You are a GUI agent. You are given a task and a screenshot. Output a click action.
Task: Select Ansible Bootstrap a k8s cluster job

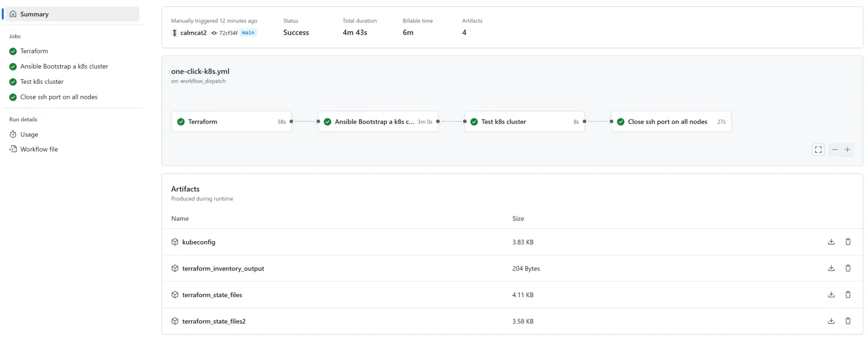pyautogui.click(x=64, y=66)
